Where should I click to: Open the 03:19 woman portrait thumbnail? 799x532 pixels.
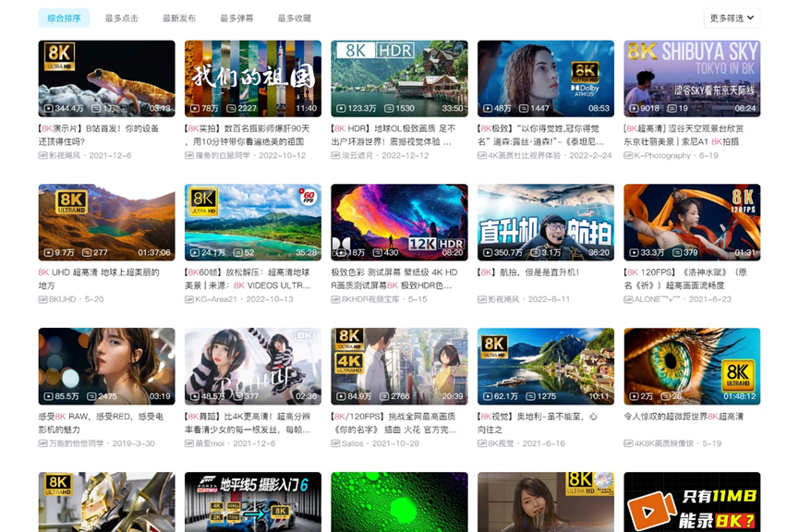(106, 367)
